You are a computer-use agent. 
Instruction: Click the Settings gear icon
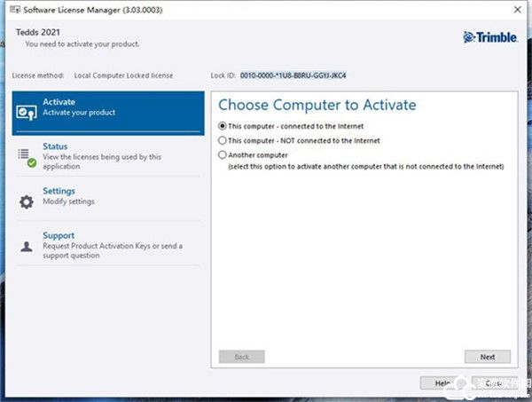27,201
